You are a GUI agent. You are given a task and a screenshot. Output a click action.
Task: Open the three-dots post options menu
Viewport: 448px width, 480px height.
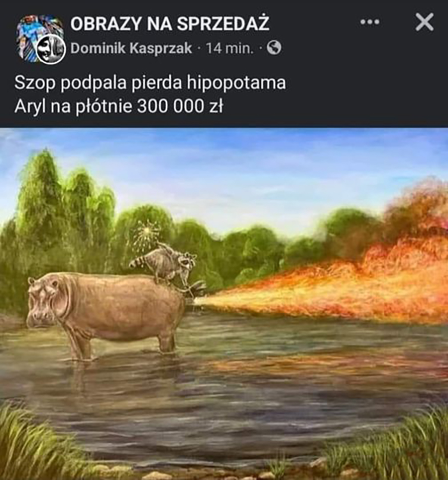(x=370, y=22)
